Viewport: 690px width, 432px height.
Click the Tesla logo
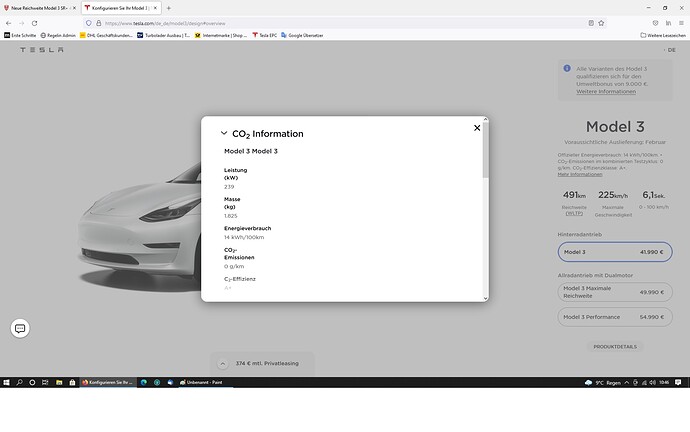[x=42, y=50]
